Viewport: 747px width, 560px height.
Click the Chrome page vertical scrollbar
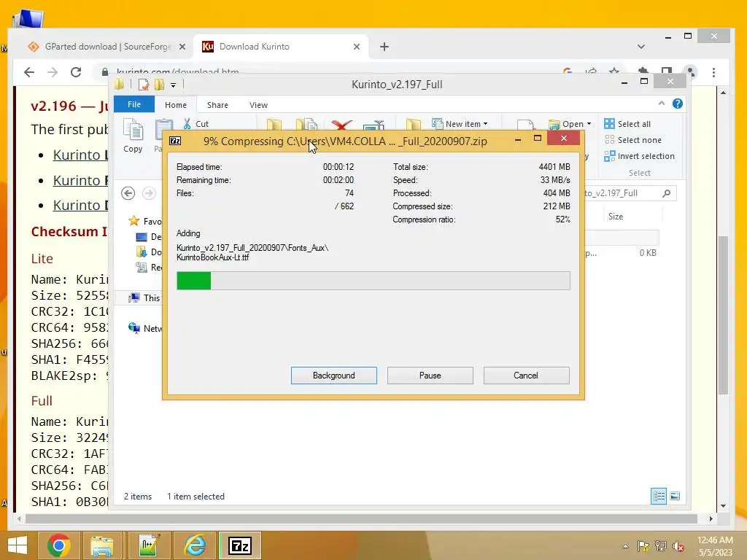tap(723, 314)
